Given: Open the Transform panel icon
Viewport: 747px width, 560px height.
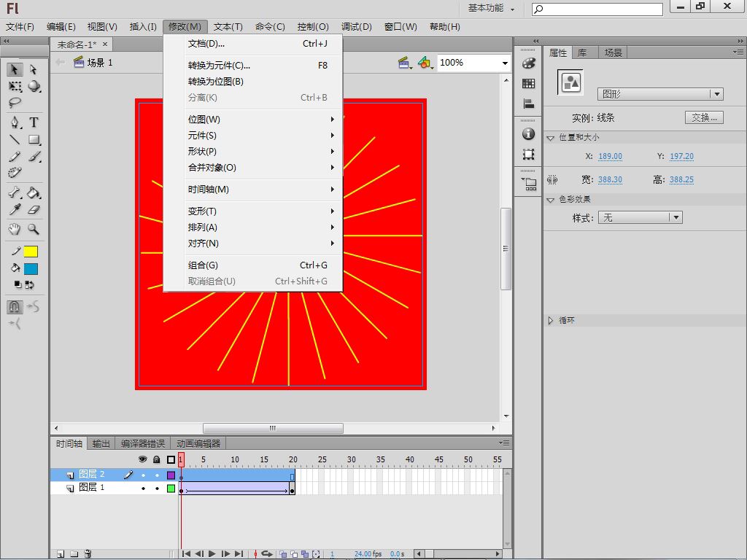Looking at the screenshot, I should click(528, 155).
